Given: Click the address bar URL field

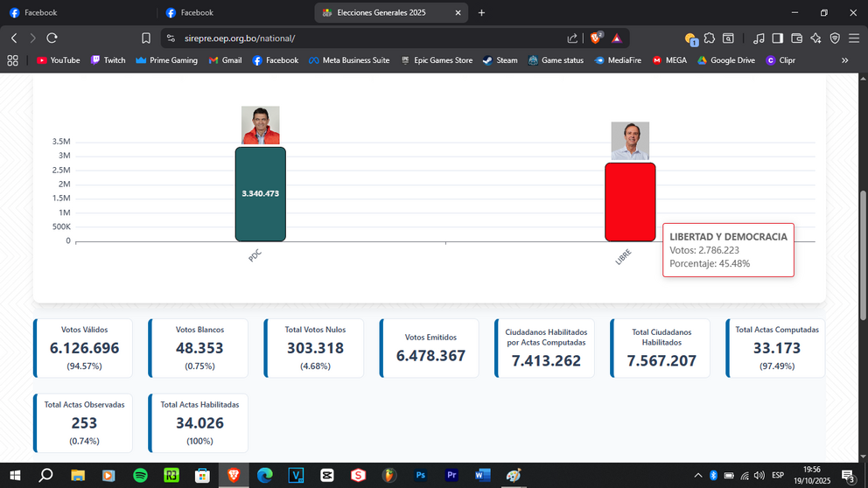Looking at the screenshot, I should 366,38.
